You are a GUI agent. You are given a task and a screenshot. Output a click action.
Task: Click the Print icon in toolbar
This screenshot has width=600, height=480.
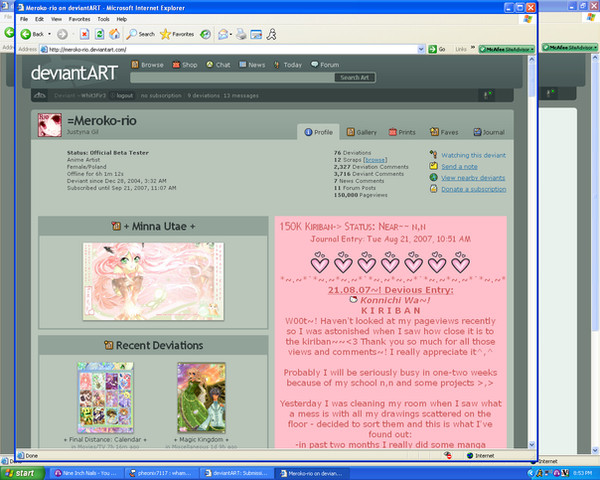click(x=241, y=34)
